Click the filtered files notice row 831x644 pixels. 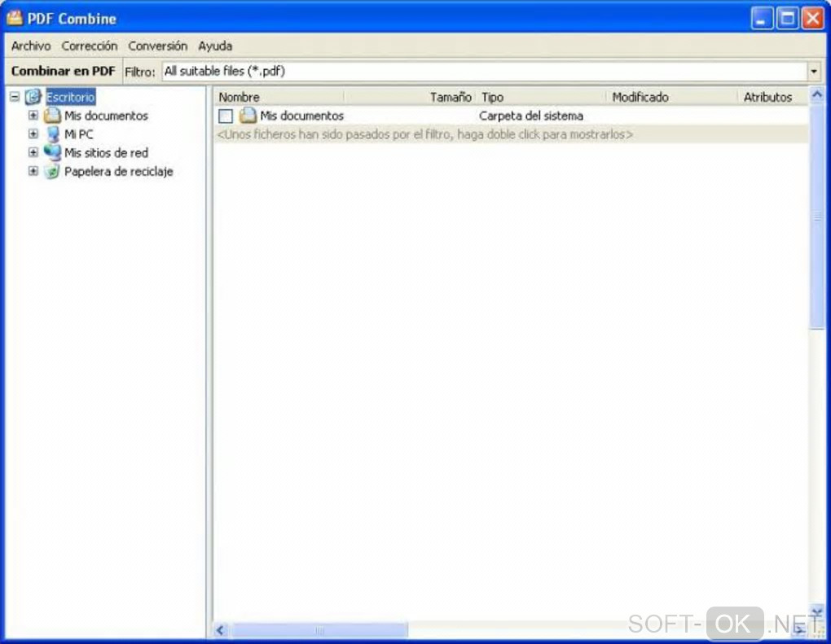511,134
